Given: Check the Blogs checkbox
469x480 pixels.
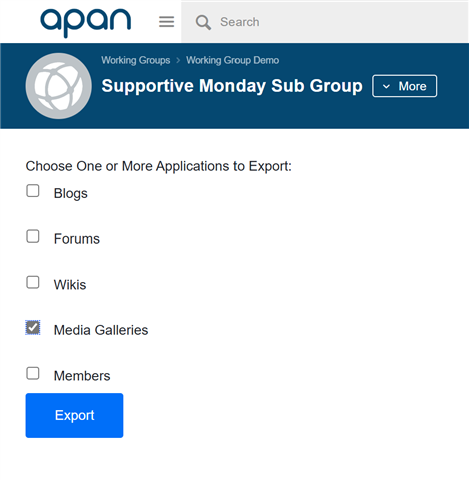Looking at the screenshot, I should 33,191.
